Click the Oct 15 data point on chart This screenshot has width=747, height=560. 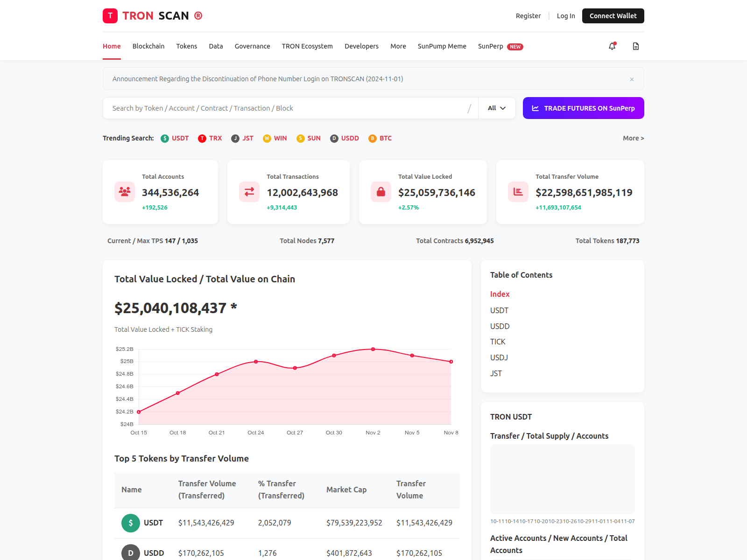coord(139,412)
